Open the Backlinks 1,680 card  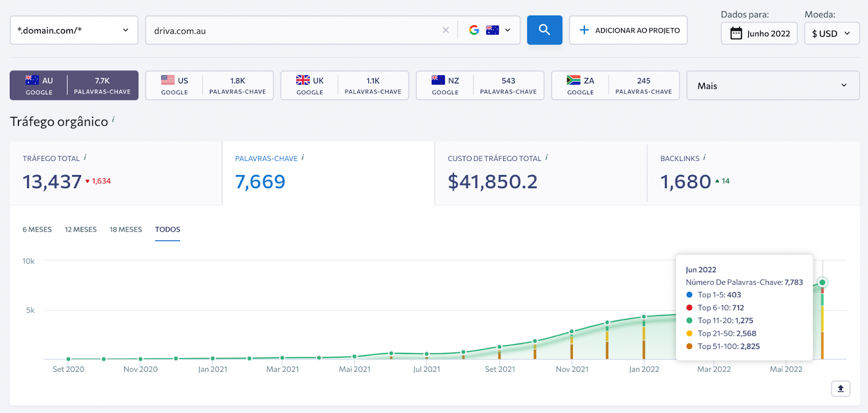[754, 173]
